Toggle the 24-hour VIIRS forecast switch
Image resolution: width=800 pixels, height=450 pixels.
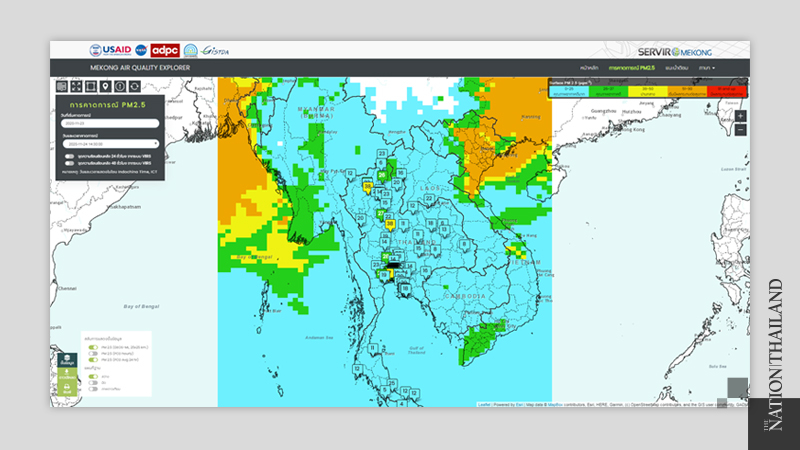coord(70,157)
